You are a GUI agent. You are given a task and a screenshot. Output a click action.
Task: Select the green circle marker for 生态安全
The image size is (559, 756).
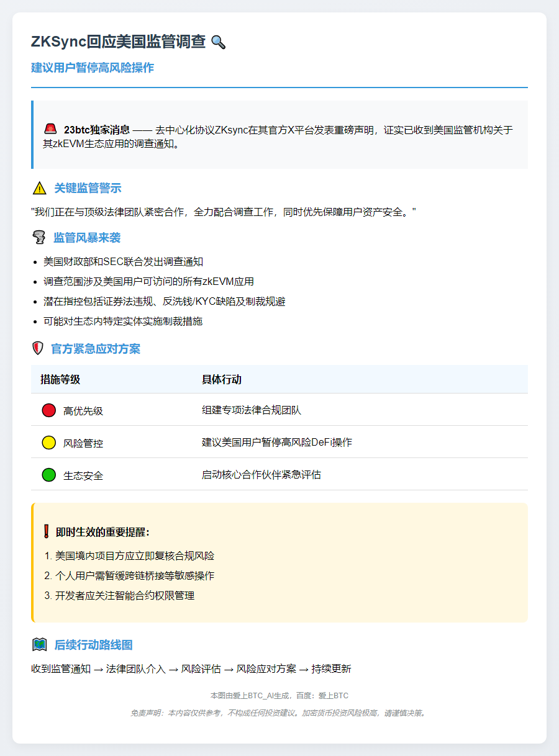(x=48, y=474)
